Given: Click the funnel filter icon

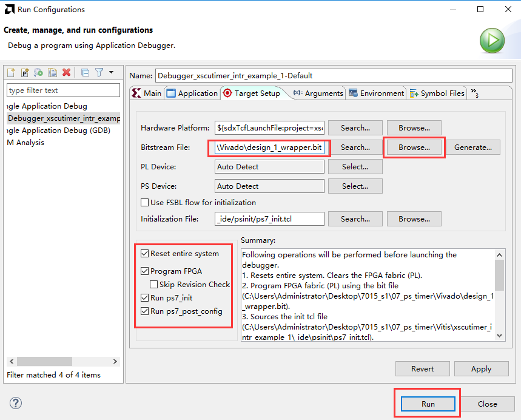Looking at the screenshot, I should click(99, 72).
